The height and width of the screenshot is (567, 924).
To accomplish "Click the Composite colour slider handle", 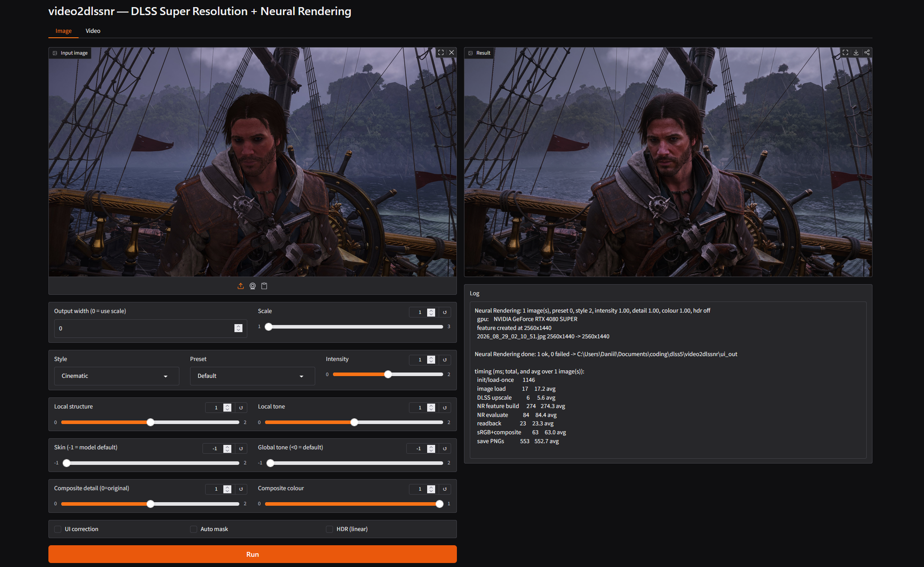I will click(440, 504).
